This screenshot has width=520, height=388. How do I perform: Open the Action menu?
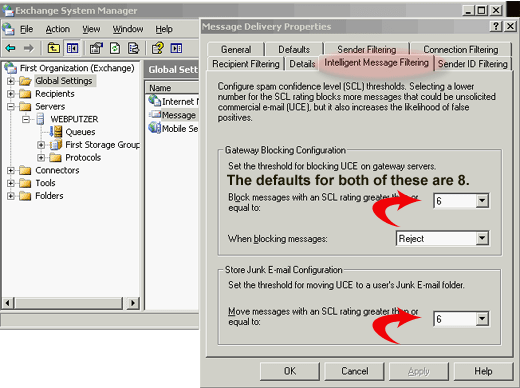click(58, 29)
